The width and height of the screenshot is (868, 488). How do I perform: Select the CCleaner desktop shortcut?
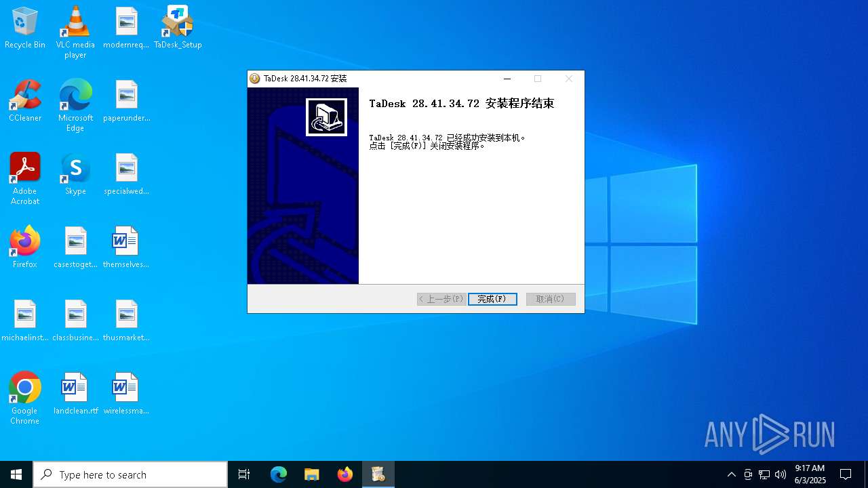[x=25, y=101]
